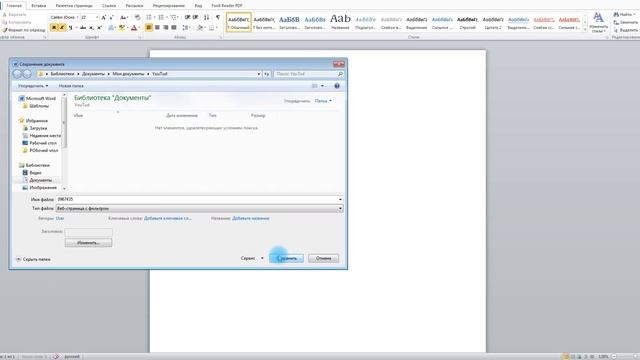Align text right in Paragraph group

click(x=166, y=27)
